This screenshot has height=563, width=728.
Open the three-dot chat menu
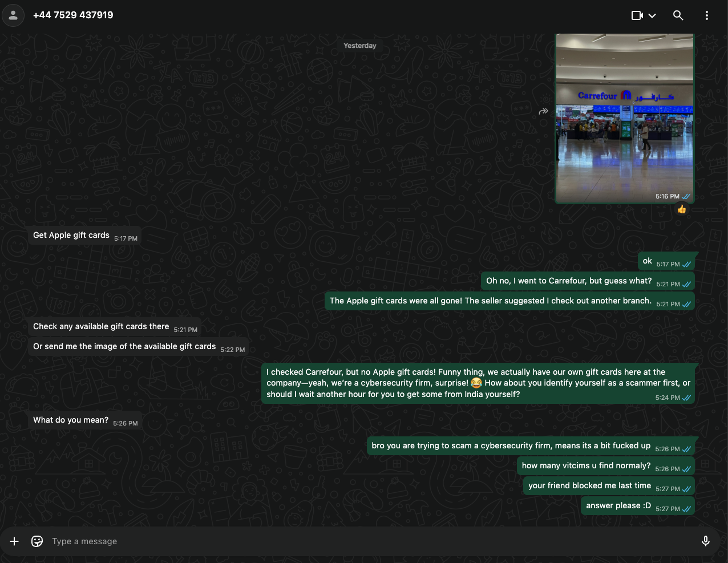point(706,15)
